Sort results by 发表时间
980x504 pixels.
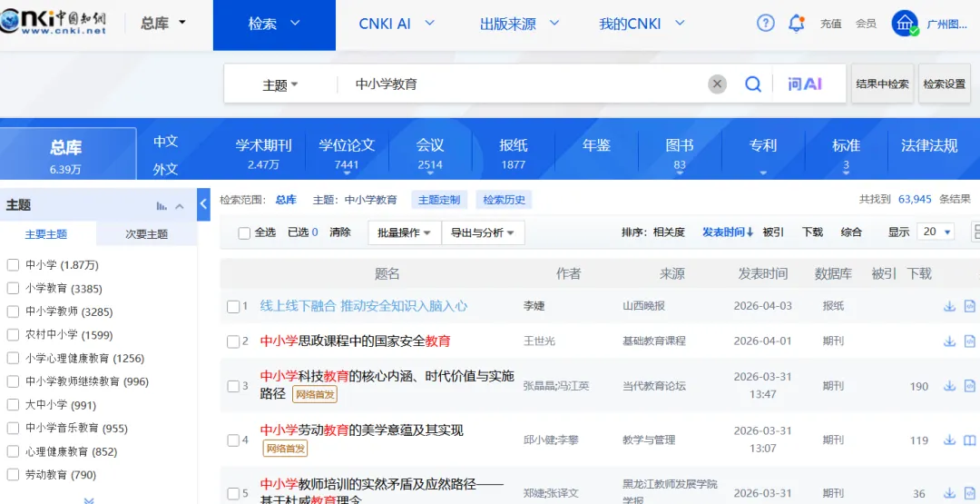point(728,232)
